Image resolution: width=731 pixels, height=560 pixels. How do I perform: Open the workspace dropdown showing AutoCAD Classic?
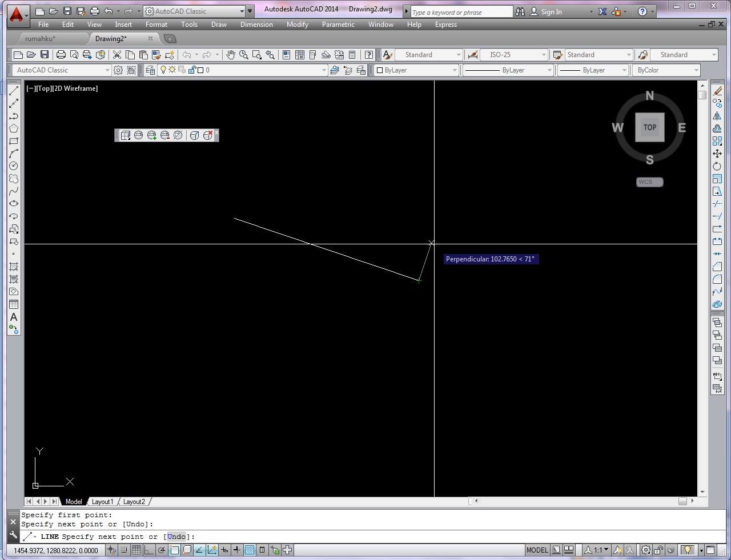pyautogui.click(x=242, y=11)
